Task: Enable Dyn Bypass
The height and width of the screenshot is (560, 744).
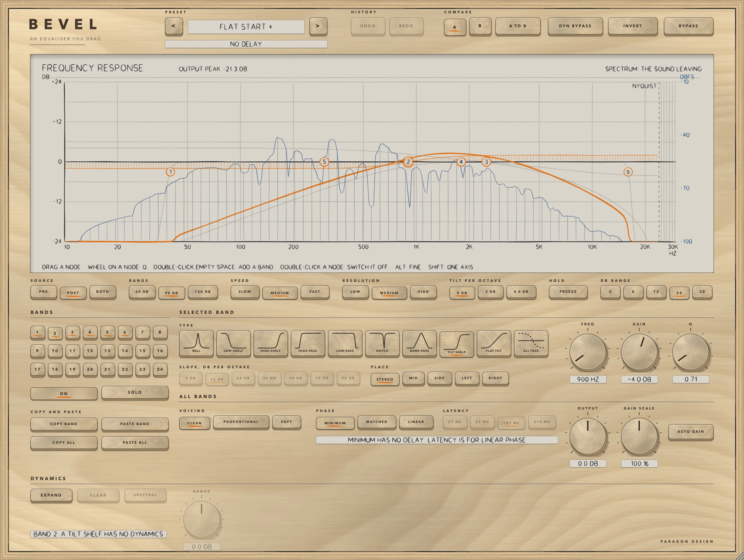Action: pyautogui.click(x=575, y=26)
